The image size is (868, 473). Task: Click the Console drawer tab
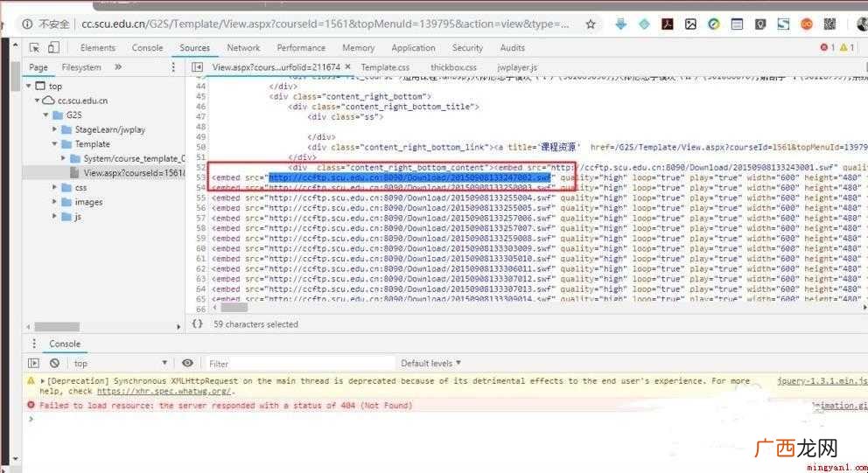click(65, 344)
